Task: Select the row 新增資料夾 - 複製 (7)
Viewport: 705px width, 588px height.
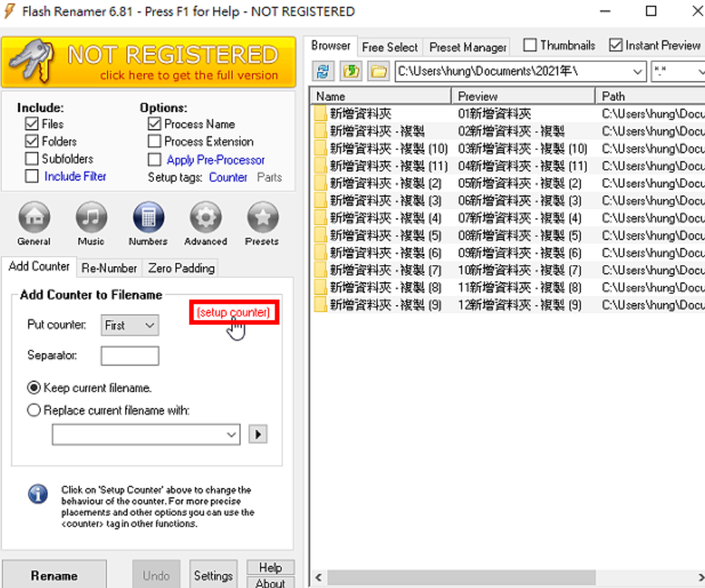Action: (508, 270)
